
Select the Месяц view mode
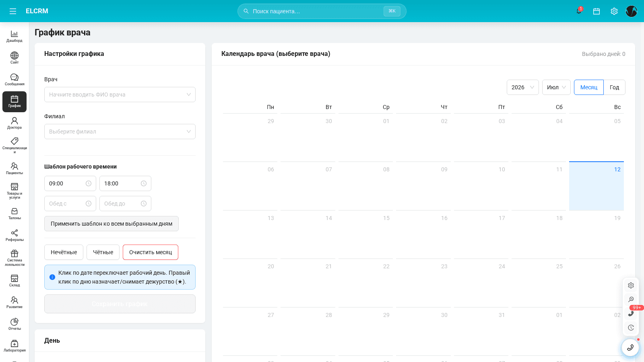click(589, 87)
